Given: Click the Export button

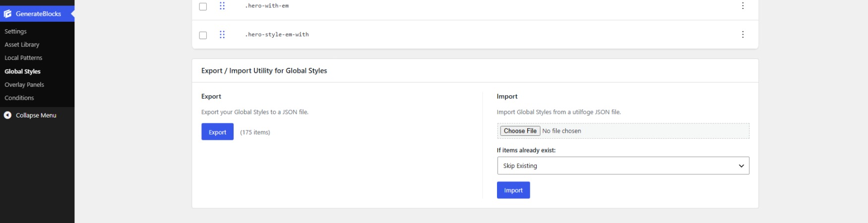Looking at the screenshot, I should coord(217,132).
